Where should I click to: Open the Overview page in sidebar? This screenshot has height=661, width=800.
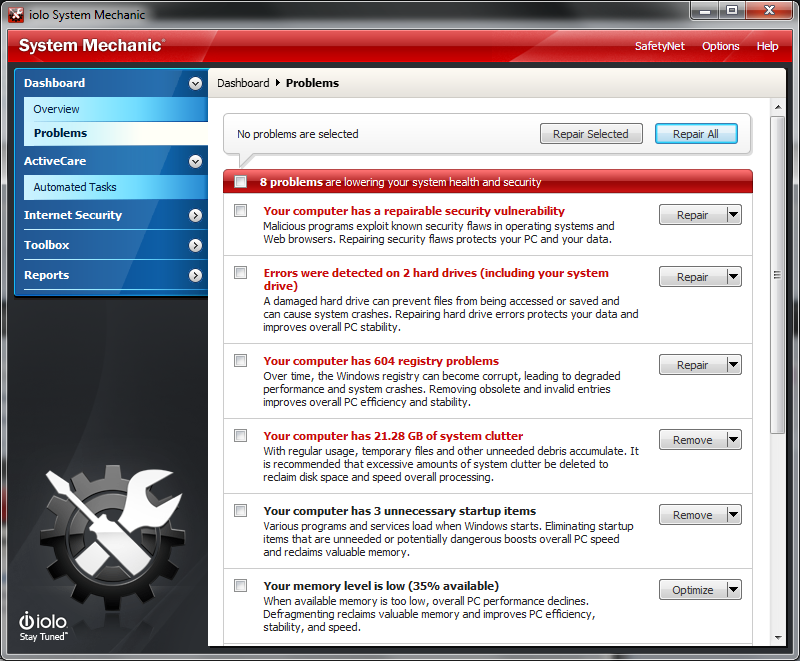[56, 109]
